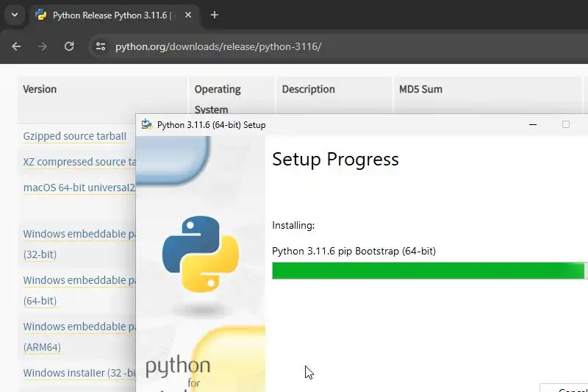The image size is (588, 392).
Task: Click the python.org URL address field
Action: (218, 46)
